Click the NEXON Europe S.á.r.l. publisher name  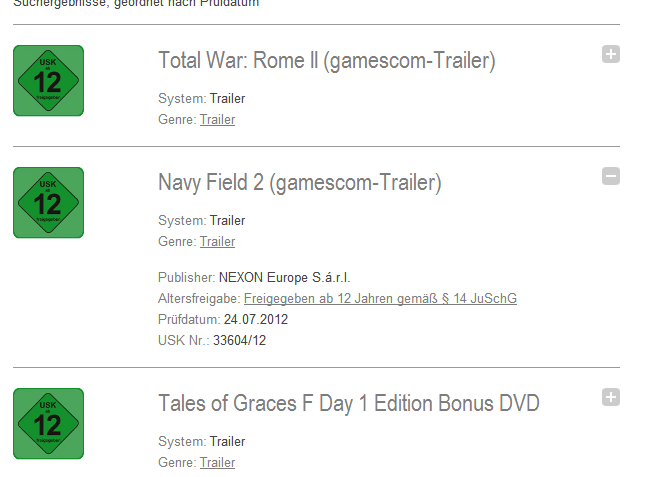[x=285, y=277]
